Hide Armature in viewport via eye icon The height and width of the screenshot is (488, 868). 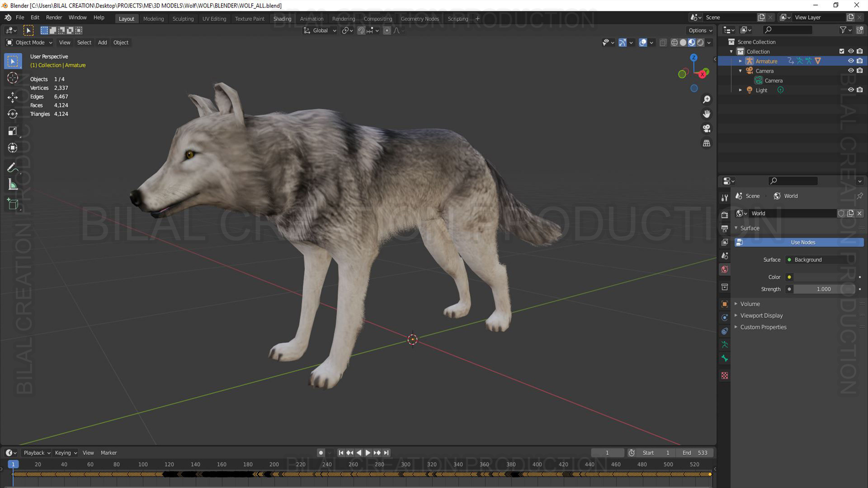[851, 61]
